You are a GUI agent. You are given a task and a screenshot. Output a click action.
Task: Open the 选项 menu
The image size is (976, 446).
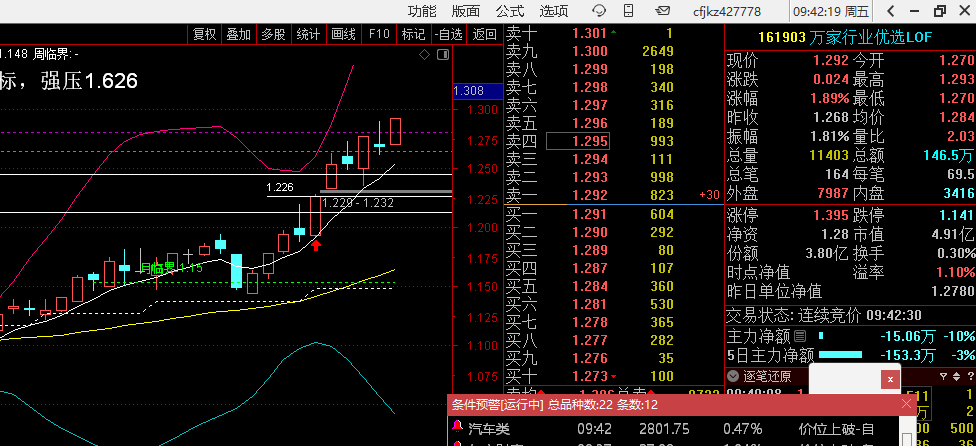554,11
